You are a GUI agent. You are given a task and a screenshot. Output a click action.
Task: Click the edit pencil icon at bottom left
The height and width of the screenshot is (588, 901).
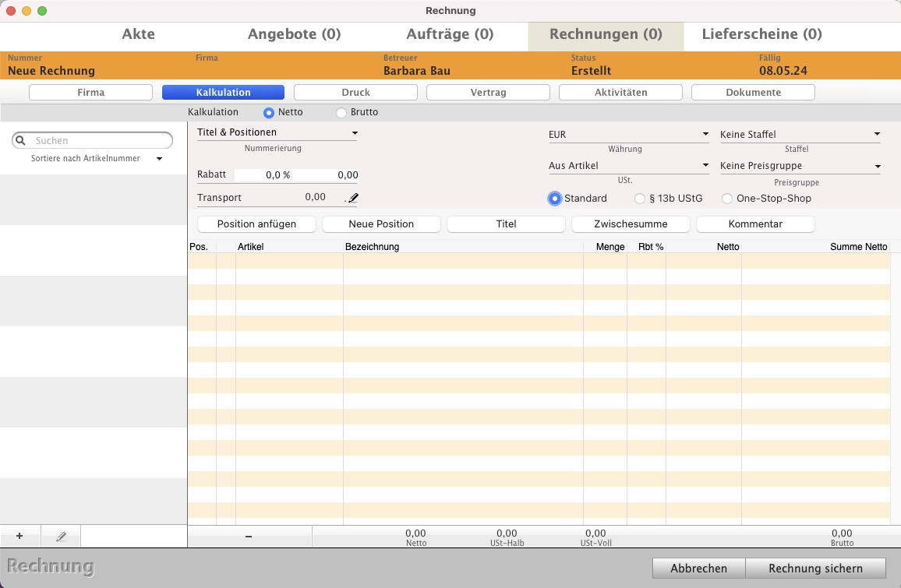pos(61,537)
